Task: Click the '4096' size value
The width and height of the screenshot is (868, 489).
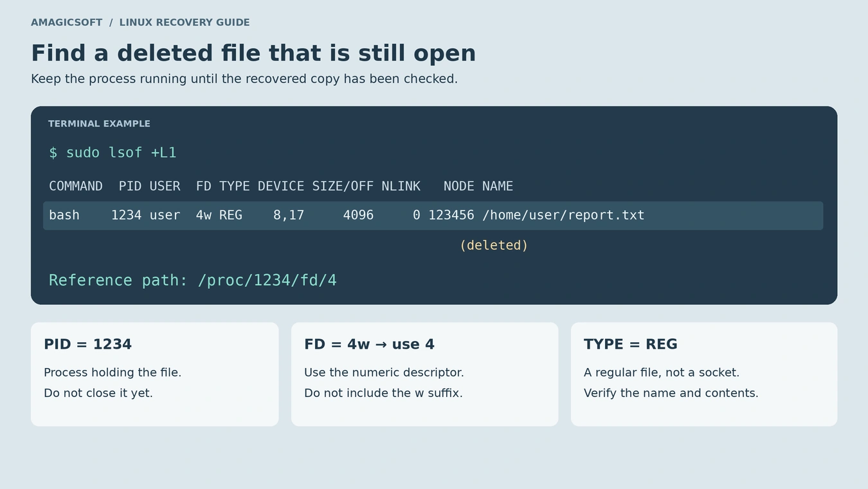Action: pos(358,215)
